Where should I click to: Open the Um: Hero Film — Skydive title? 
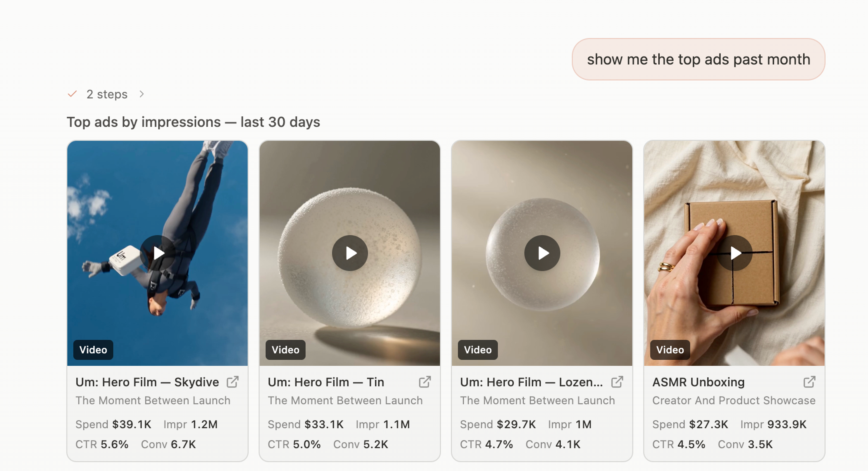tap(147, 382)
